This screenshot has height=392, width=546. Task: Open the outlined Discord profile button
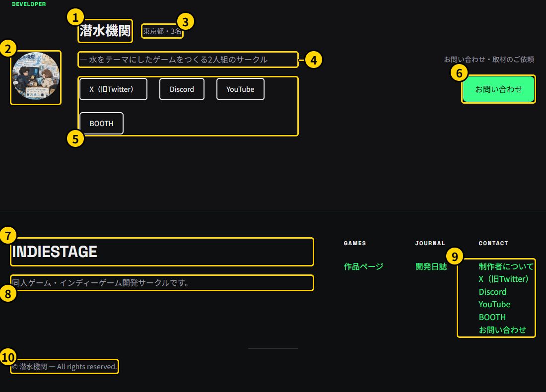[x=182, y=89]
